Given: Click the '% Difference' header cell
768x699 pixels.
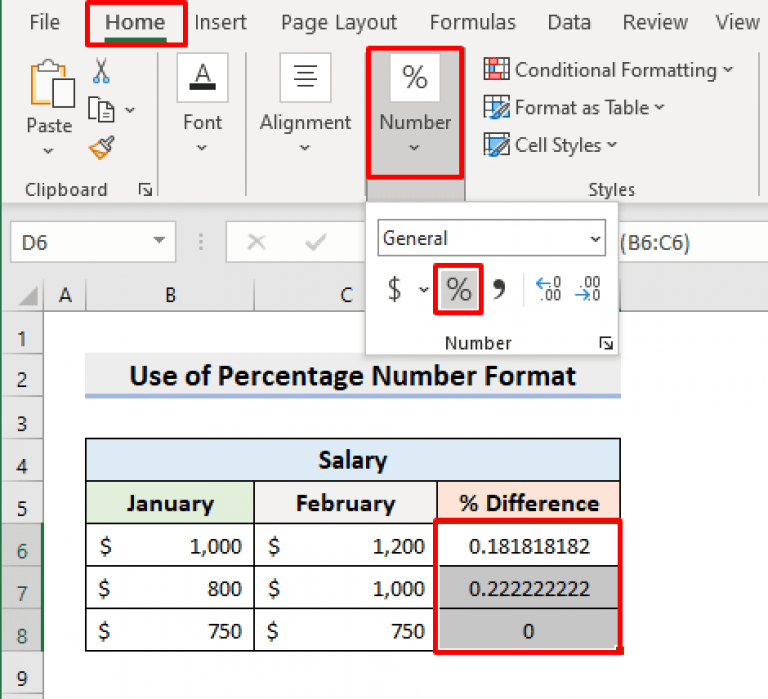Looking at the screenshot, I should 528,503.
